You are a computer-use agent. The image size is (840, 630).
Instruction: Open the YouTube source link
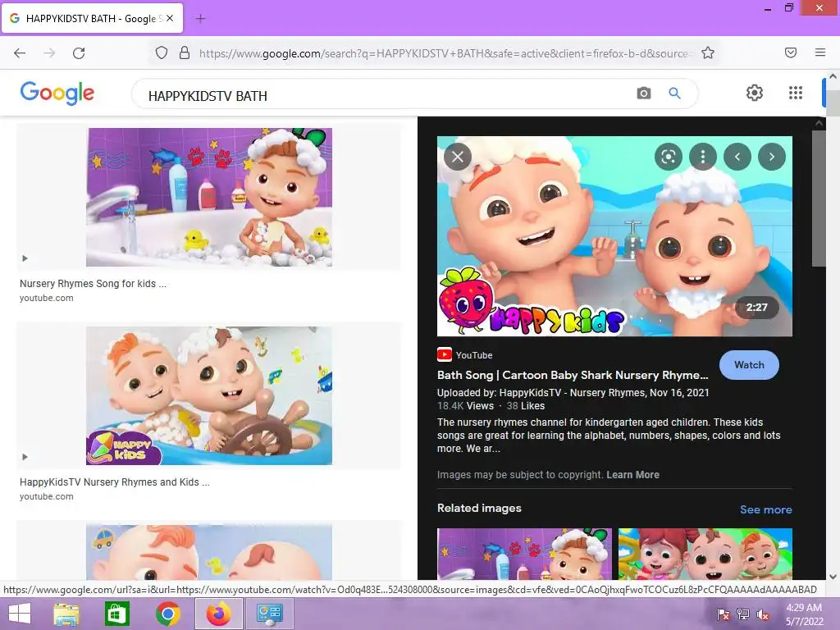click(x=465, y=354)
